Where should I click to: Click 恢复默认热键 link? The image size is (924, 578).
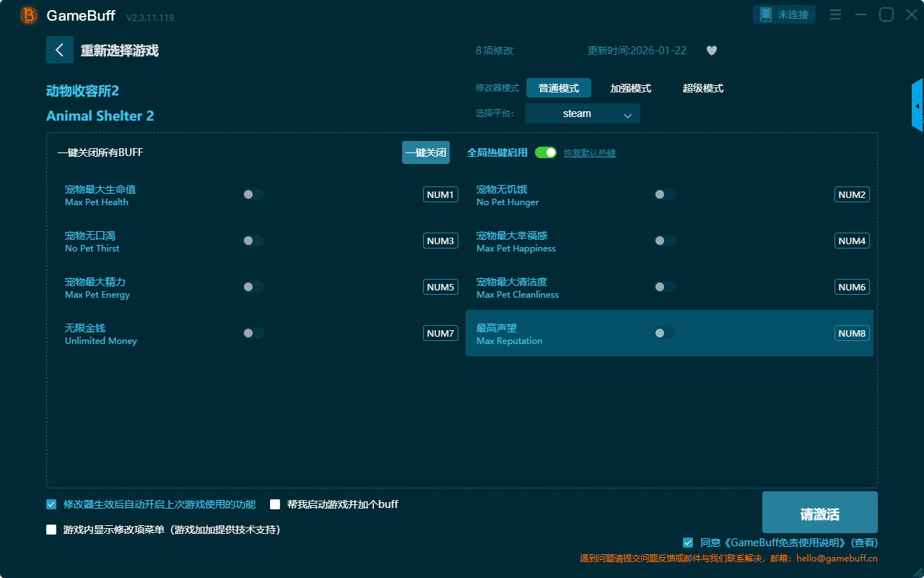(x=589, y=153)
